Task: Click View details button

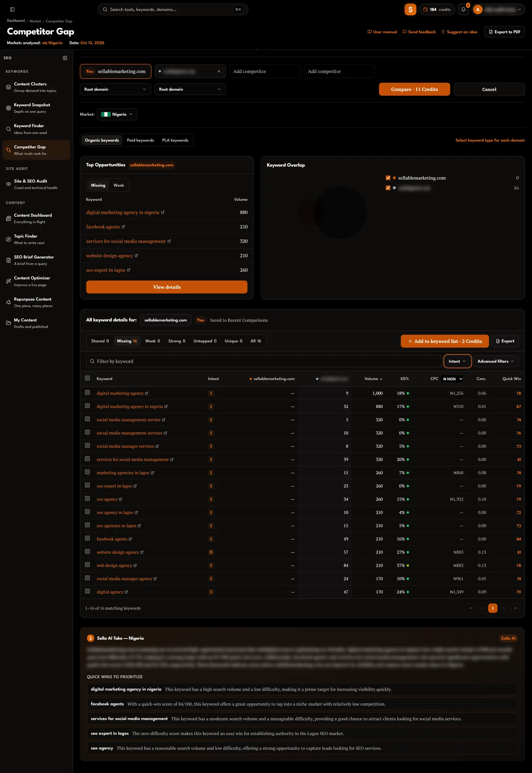Action: pos(167,287)
